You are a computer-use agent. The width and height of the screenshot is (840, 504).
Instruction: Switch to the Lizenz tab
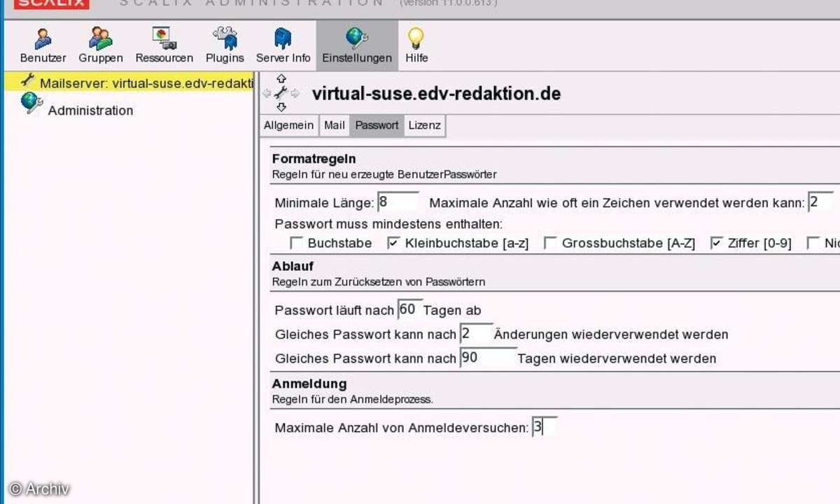424,126
